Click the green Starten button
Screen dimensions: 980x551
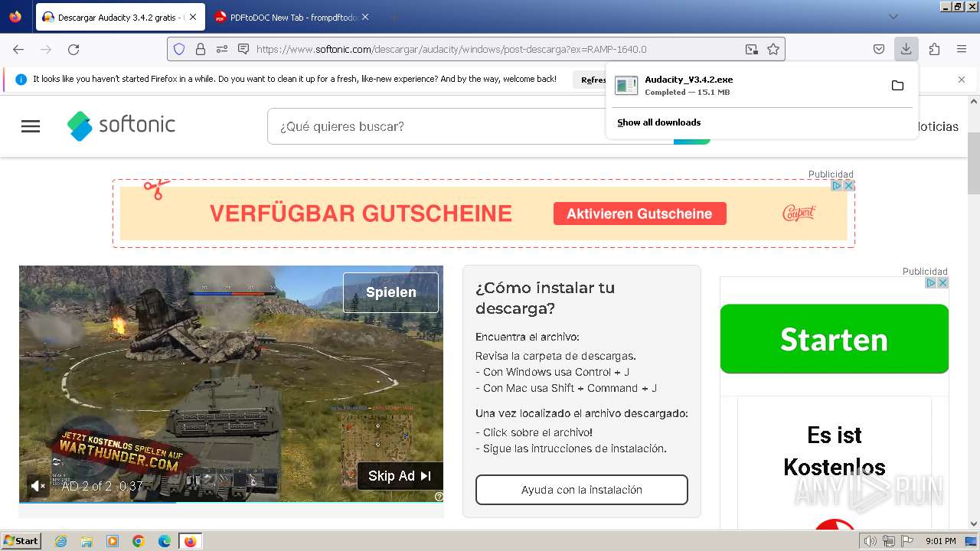coord(835,339)
